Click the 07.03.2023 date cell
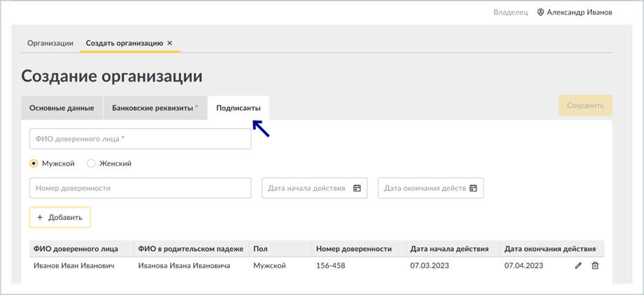This screenshot has width=644, height=295. [x=430, y=266]
